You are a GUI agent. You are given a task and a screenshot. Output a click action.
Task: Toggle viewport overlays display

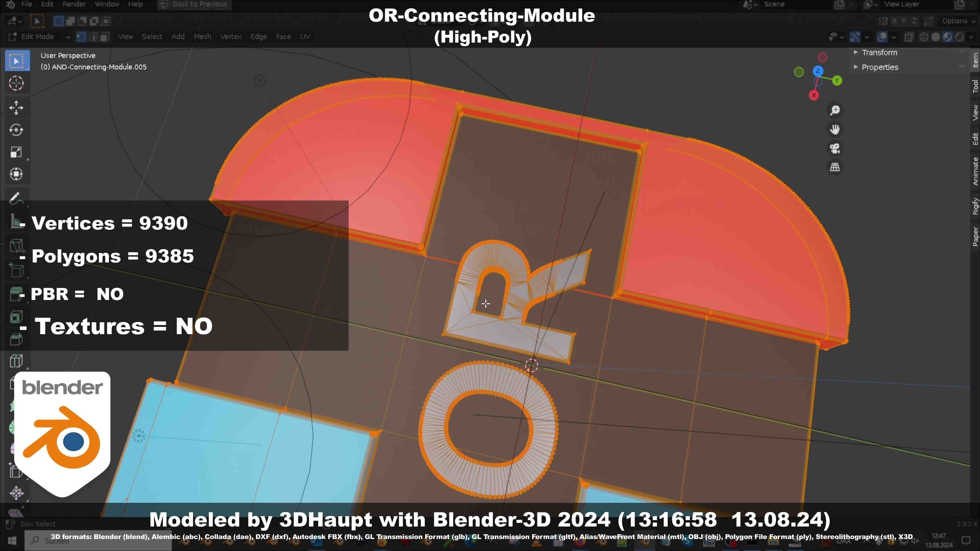882,37
